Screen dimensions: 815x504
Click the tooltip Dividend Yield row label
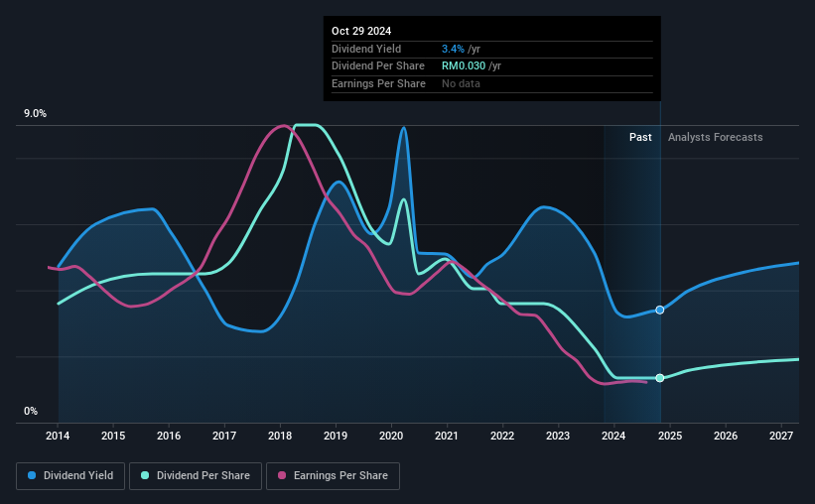[x=366, y=49]
